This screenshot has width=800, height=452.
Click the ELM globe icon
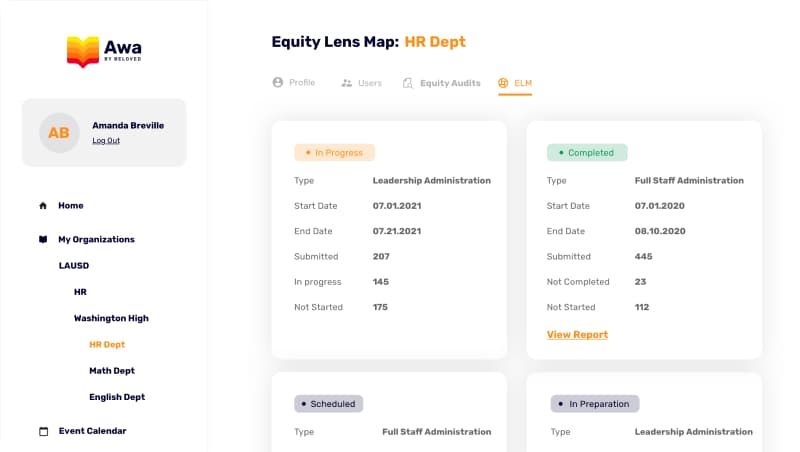point(504,83)
